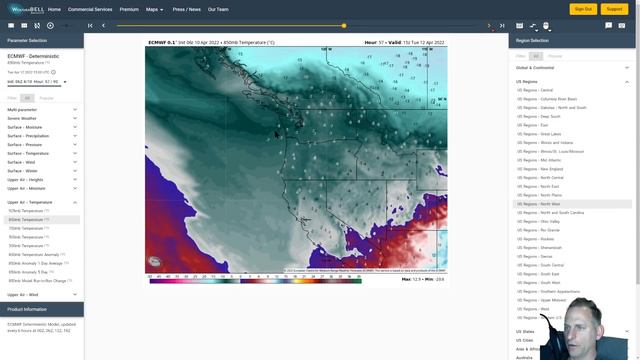Open the mouse-mode dropdown icon
640x360 pixels.
pyautogui.click(x=547, y=26)
